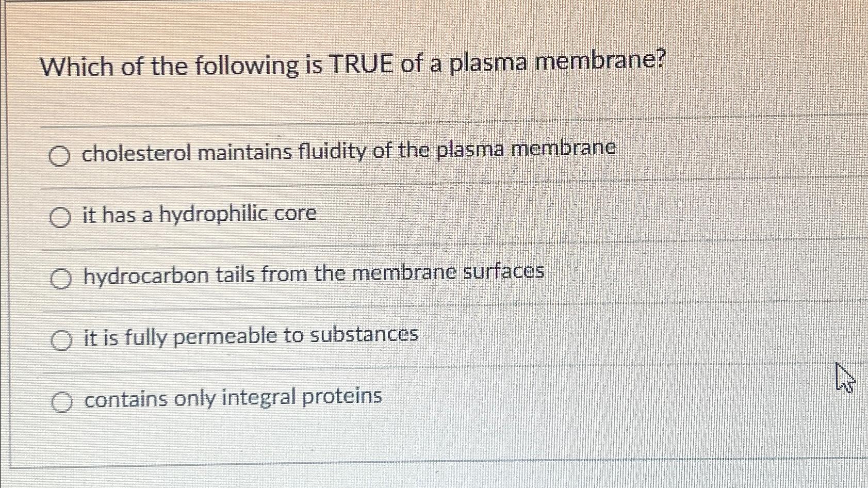Select the cholesterol maintains fluidity radio button
The image size is (868, 488).
(60, 155)
